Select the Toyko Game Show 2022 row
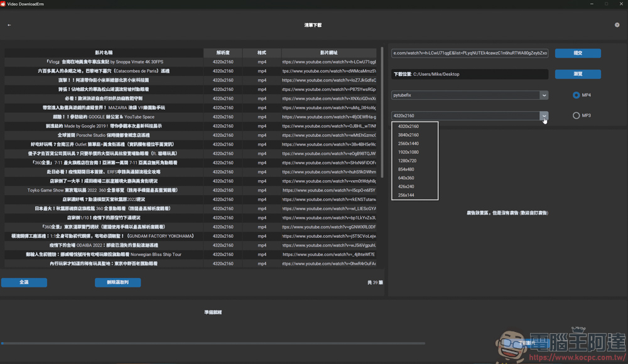 (x=191, y=190)
